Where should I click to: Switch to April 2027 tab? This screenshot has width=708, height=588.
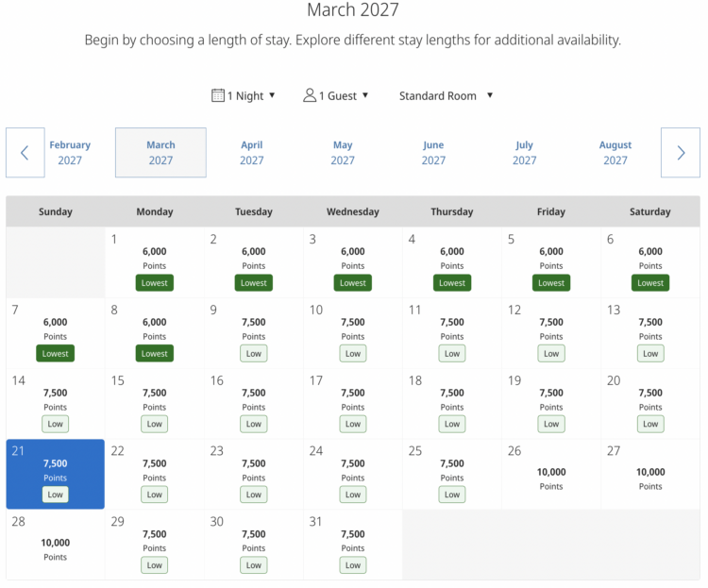[x=251, y=153]
